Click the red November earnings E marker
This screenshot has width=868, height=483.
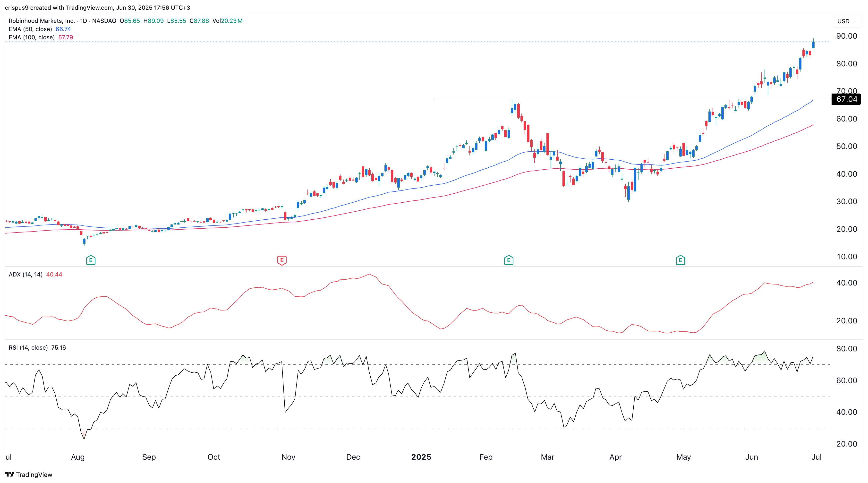(282, 260)
